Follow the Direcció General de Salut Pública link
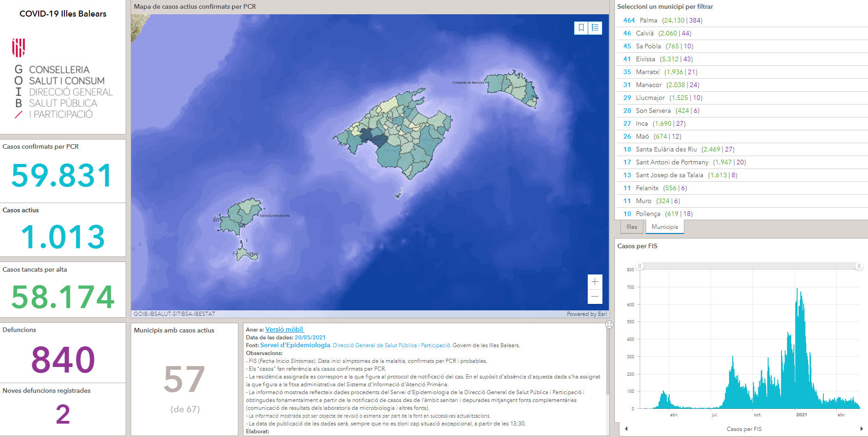The height and width of the screenshot is (437, 868). [x=391, y=345]
